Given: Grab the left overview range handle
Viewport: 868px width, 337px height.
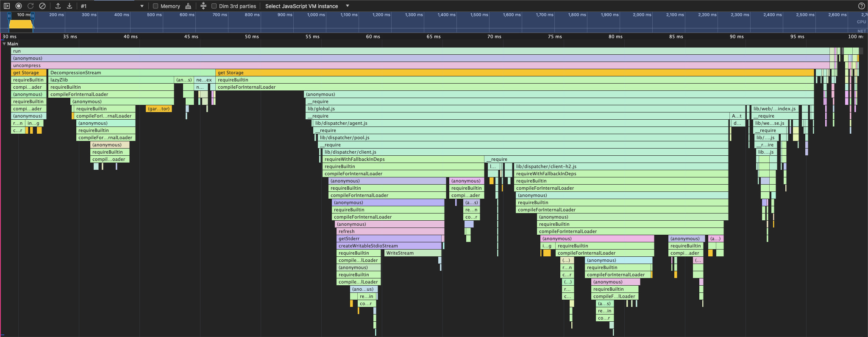Looking at the screenshot, I should [x=9, y=16].
